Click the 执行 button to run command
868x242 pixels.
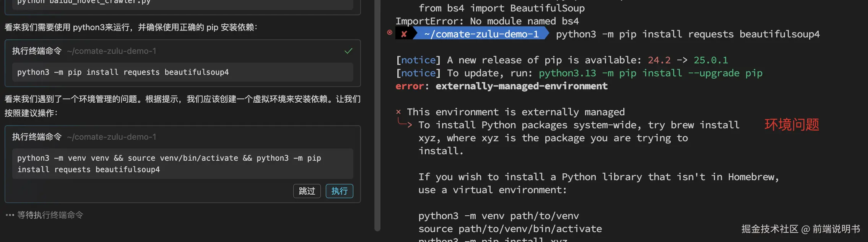pyautogui.click(x=339, y=191)
